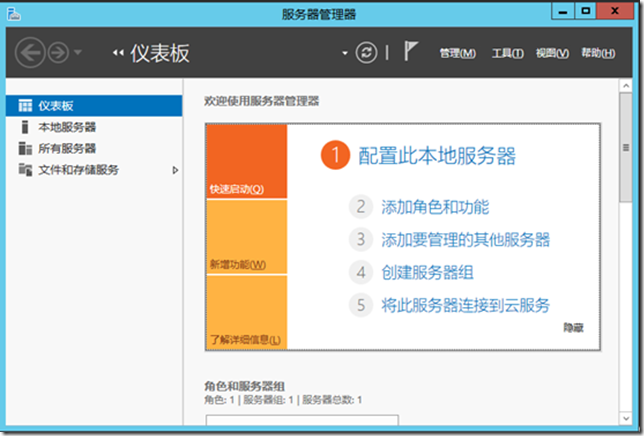Click link 添加角色和功能
This screenshot has height=436, width=644.
point(435,207)
